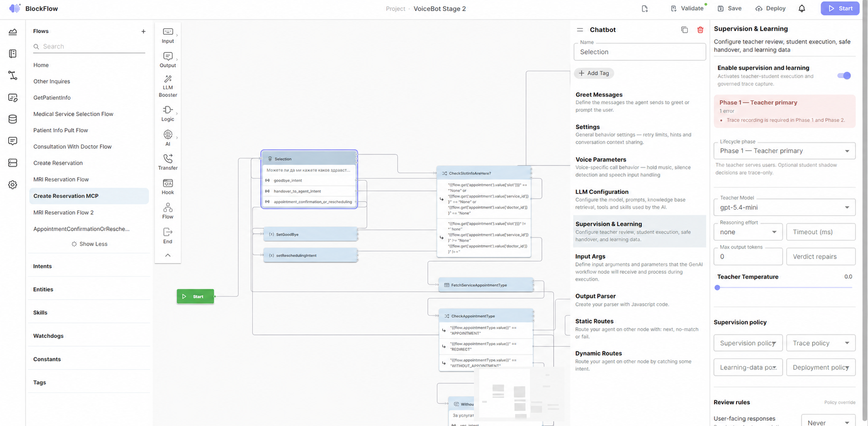Open the book/documentation sidebar icon
868x426 pixels.
coord(13,53)
